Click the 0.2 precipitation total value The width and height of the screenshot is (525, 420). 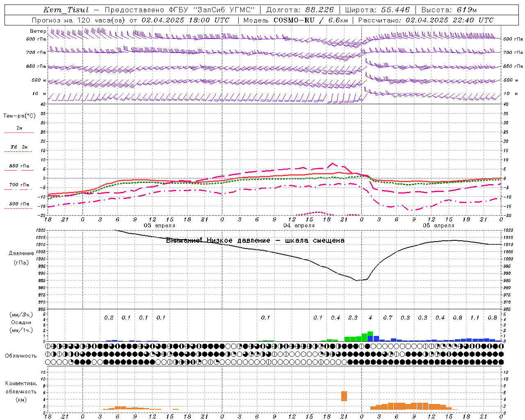109,317
